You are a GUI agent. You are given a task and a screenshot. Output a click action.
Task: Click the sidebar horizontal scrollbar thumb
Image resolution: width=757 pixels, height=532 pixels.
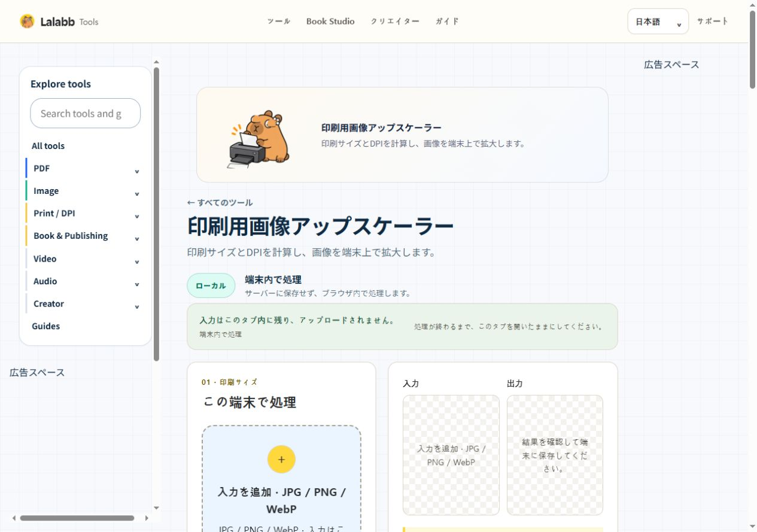(x=77, y=518)
